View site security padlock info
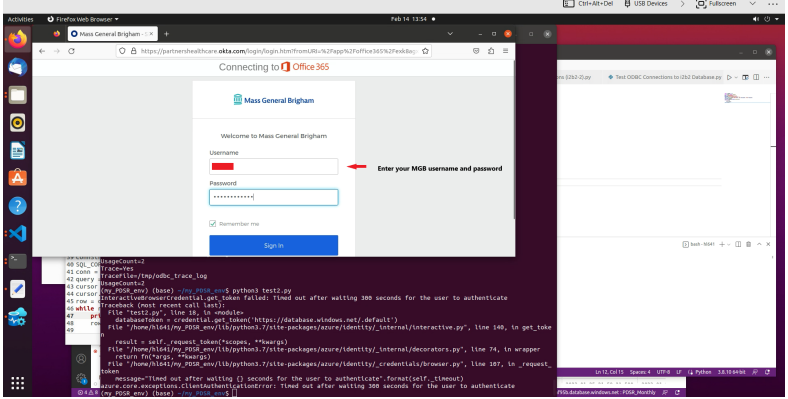This screenshot has width=788, height=399. [134, 51]
